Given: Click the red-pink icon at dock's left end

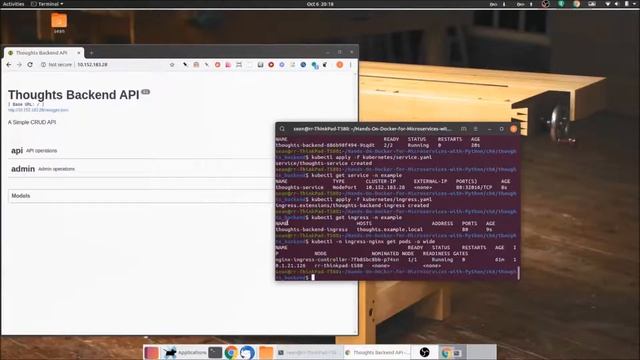Looking at the screenshot, I should click(151, 352).
